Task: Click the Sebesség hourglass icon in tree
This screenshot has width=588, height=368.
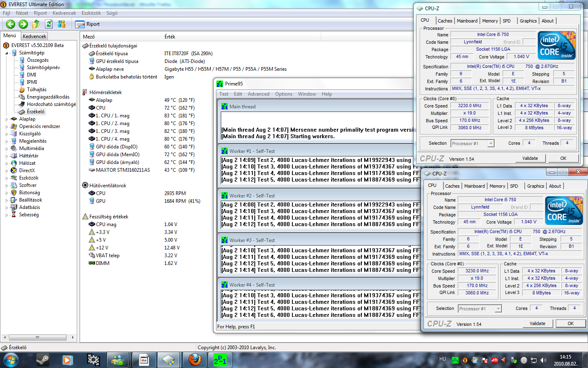Action: (x=14, y=215)
